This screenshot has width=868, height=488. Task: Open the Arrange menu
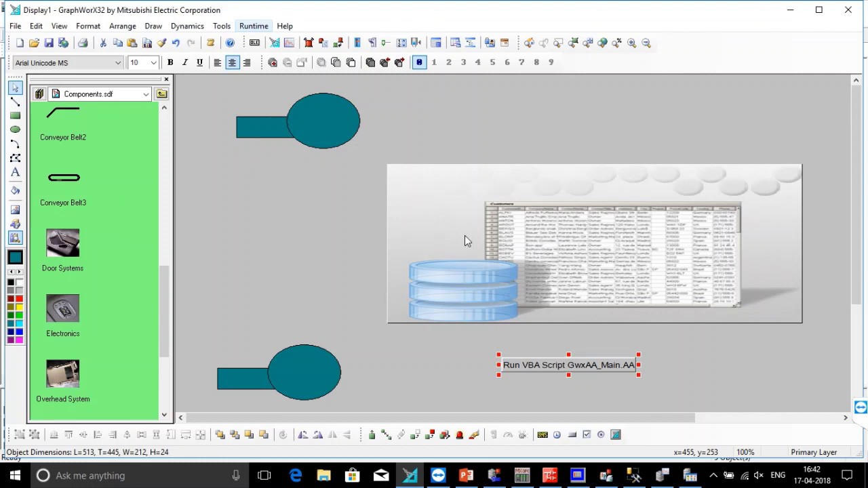tap(123, 26)
